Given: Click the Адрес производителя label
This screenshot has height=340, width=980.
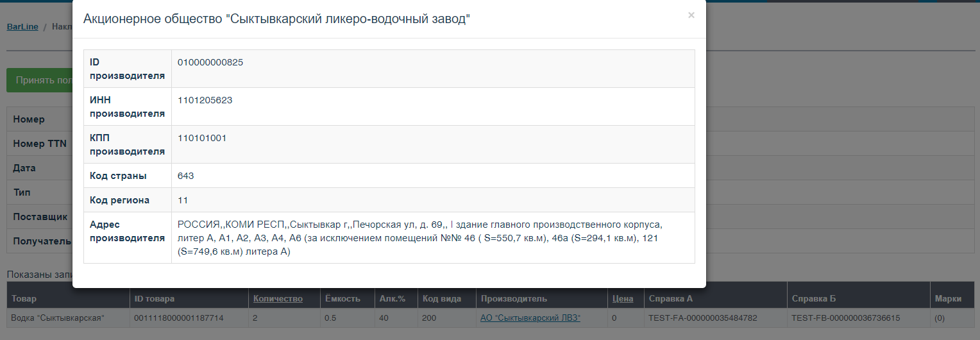Looking at the screenshot, I should [x=127, y=232].
